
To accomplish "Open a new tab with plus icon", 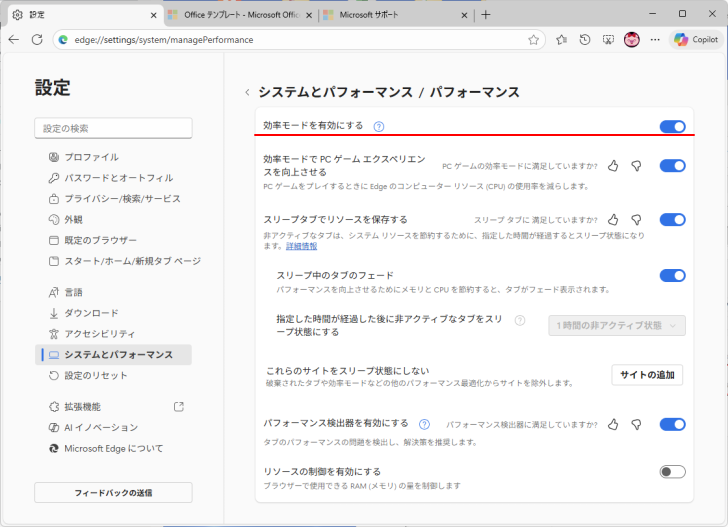I will (x=486, y=15).
